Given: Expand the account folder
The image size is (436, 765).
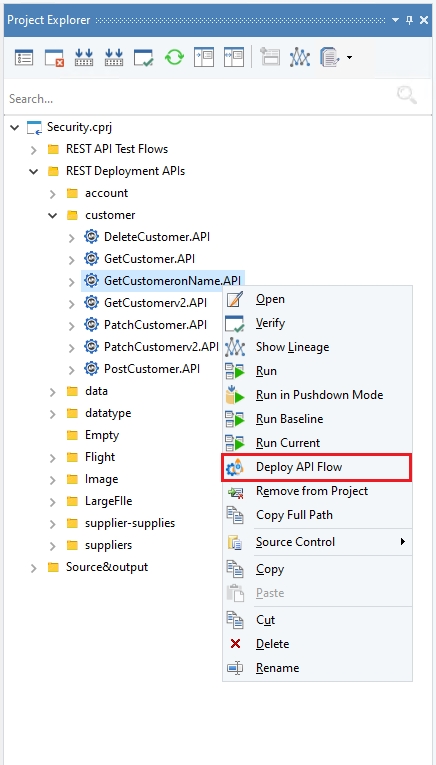Looking at the screenshot, I should coord(53,194).
